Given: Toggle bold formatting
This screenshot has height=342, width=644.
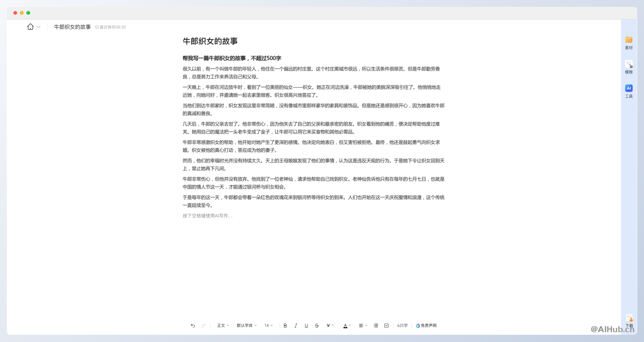Looking at the screenshot, I should tap(285, 325).
